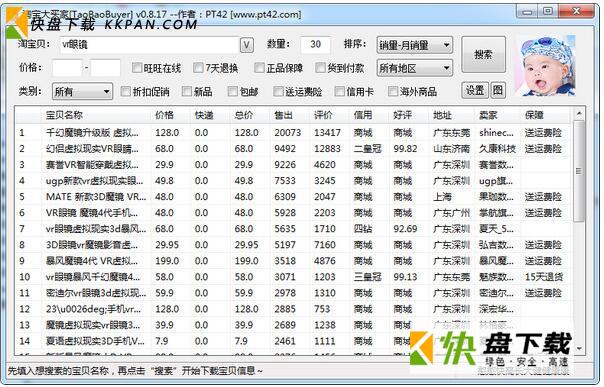Click price cell 199.0 in row 9
604x387 pixels.
tap(167, 261)
